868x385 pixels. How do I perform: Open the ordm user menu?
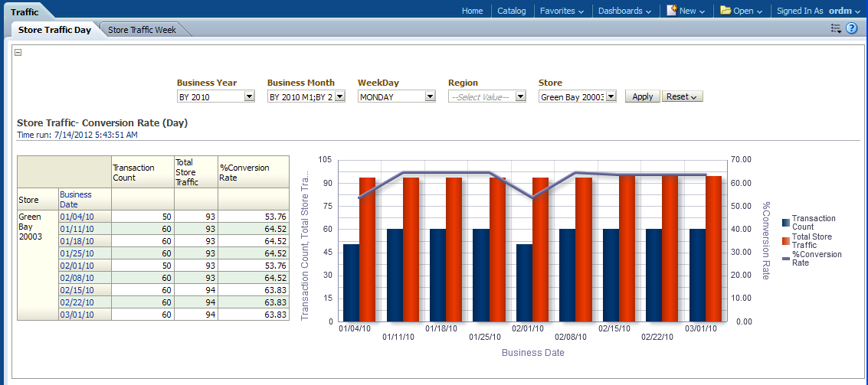(845, 11)
